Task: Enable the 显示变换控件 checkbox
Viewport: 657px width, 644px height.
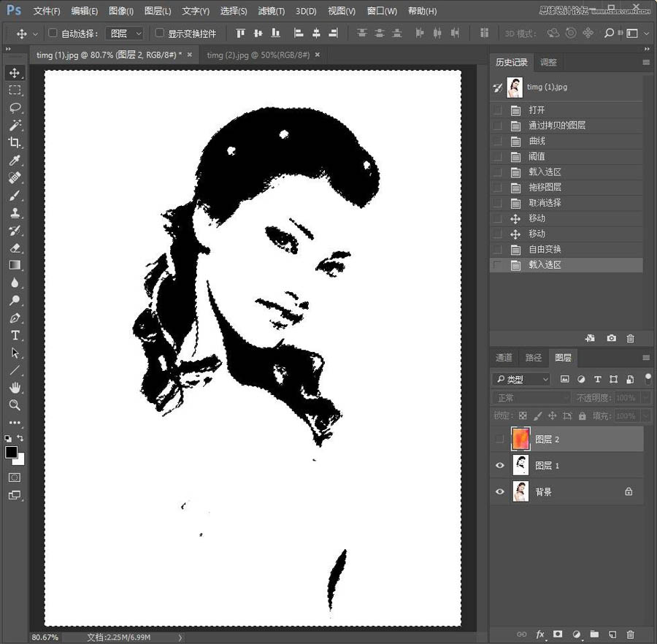Action: pyautogui.click(x=160, y=34)
